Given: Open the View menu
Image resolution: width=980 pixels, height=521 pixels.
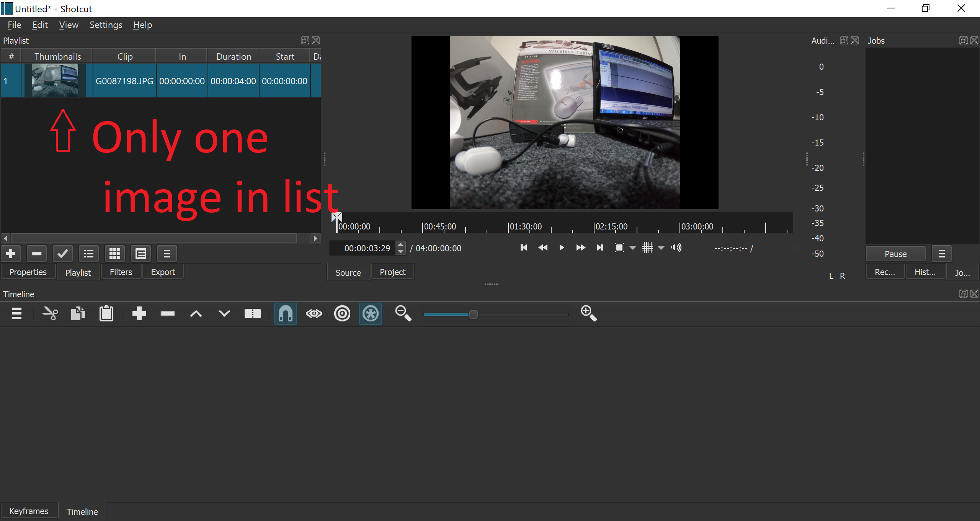Looking at the screenshot, I should coord(69,25).
